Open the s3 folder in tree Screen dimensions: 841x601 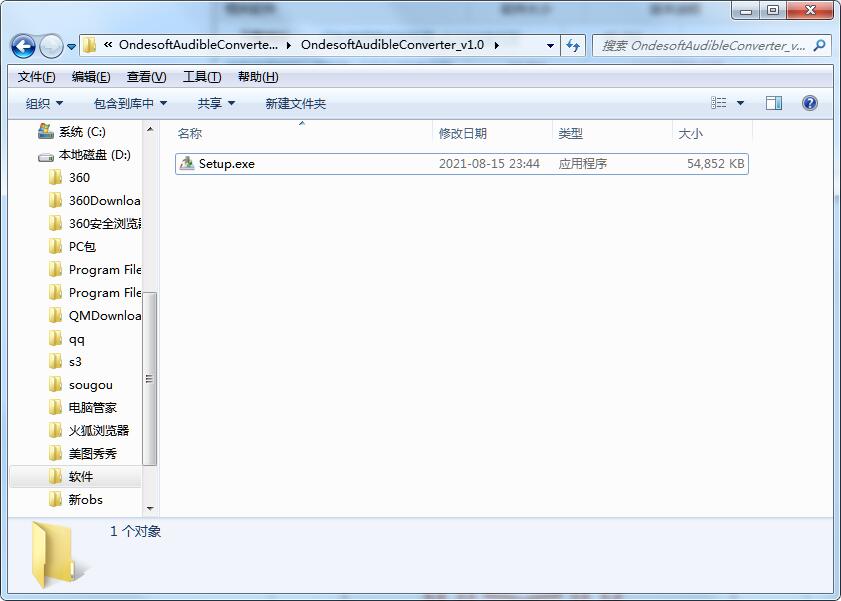75,362
